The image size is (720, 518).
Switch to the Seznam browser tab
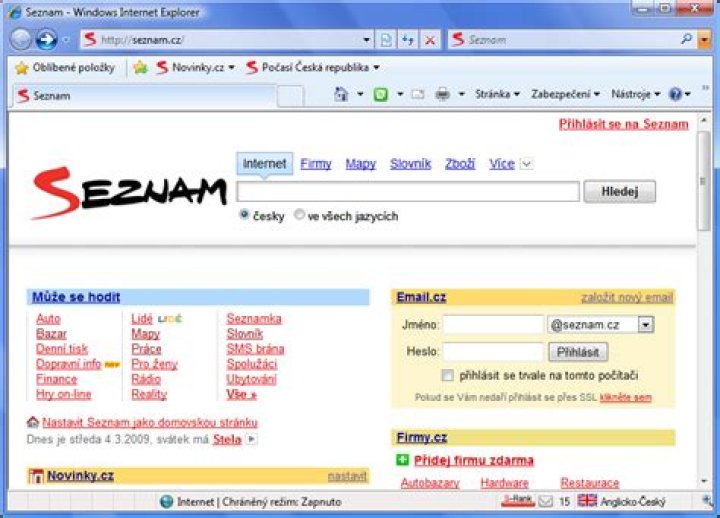point(144,96)
